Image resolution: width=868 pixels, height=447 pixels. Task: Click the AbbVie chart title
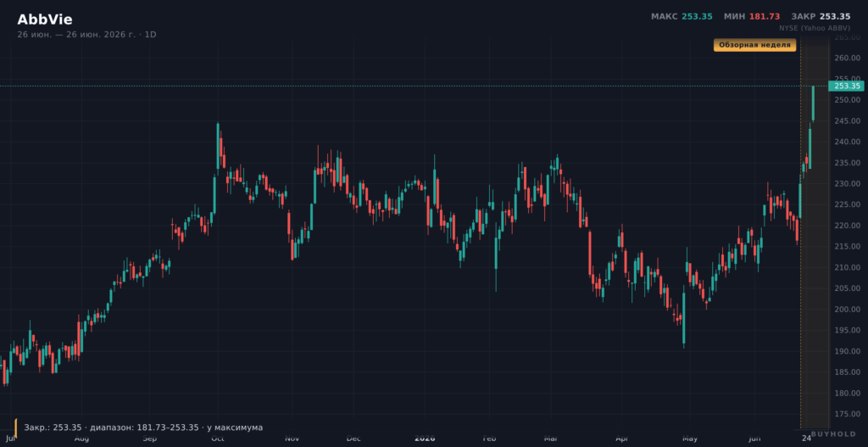pos(45,20)
